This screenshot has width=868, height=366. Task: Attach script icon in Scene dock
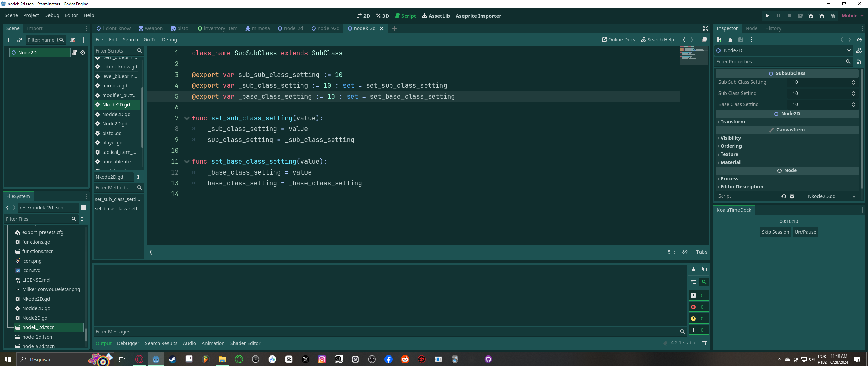click(73, 40)
